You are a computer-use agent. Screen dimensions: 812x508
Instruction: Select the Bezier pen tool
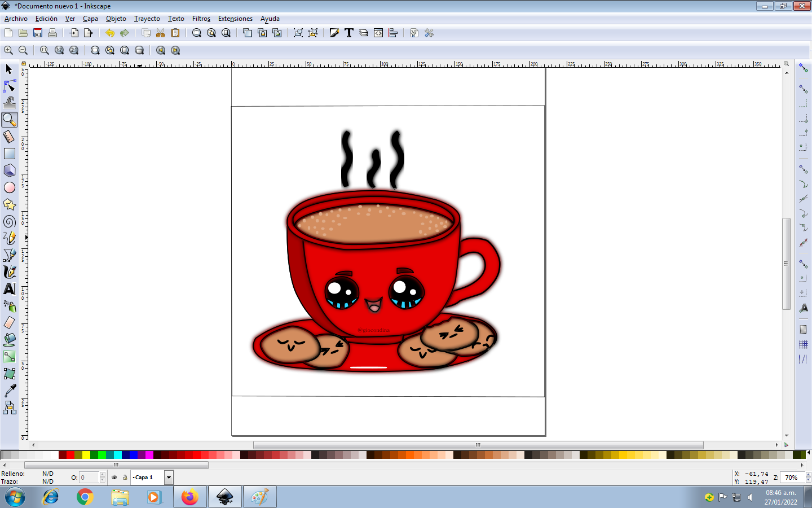coord(9,255)
